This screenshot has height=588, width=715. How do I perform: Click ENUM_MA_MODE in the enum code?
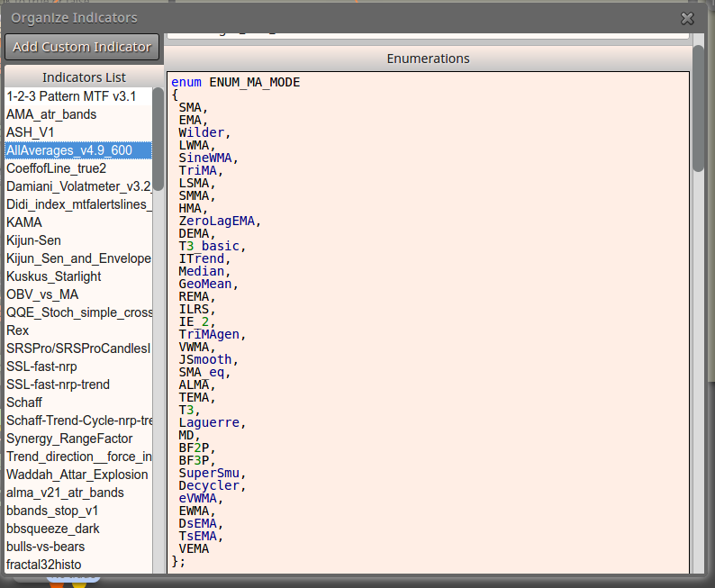coord(255,83)
